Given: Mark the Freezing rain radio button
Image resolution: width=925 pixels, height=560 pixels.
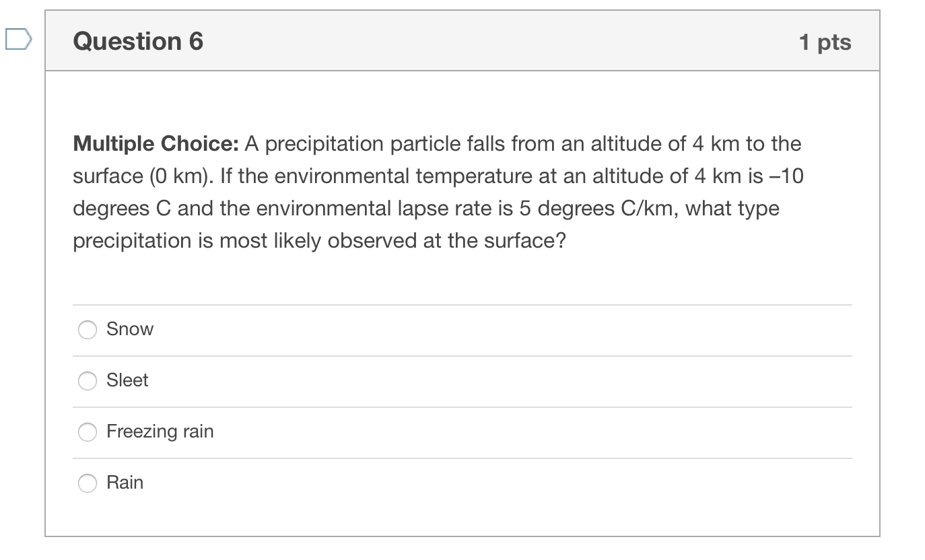Looking at the screenshot, I should 88,431.
